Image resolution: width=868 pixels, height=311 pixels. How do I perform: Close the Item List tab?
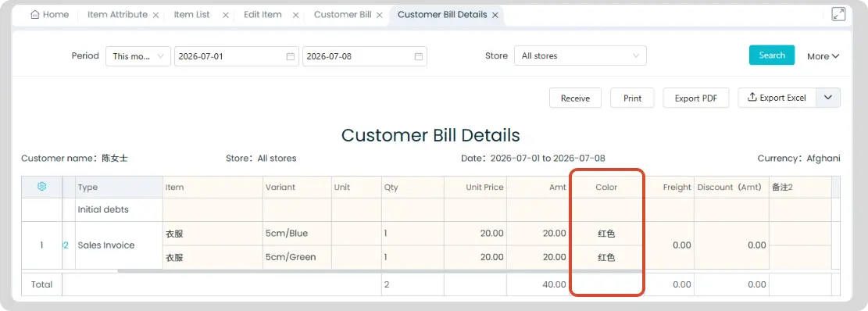(x=226, y=16)
